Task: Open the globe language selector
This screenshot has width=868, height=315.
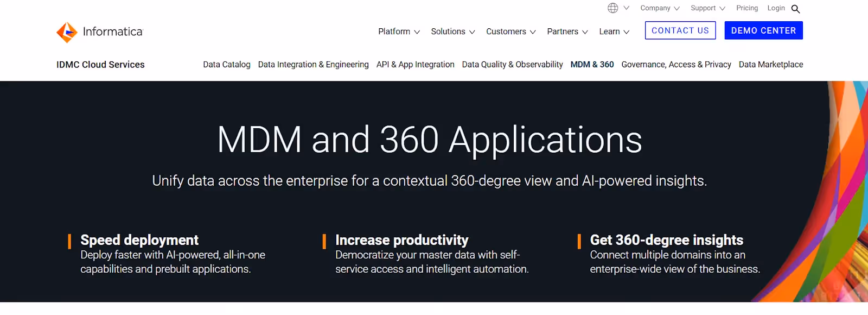Action: (613, 8)
